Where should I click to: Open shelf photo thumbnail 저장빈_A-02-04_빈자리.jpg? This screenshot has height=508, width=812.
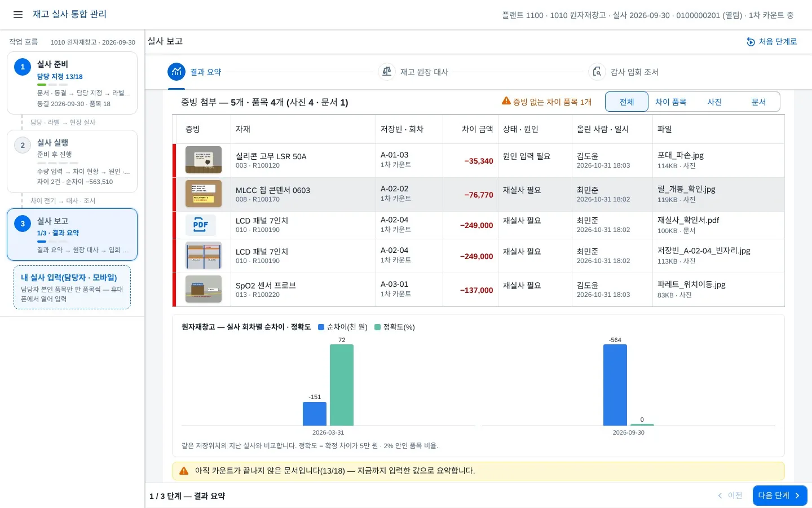pyautogui.click(x=204, y=256)
